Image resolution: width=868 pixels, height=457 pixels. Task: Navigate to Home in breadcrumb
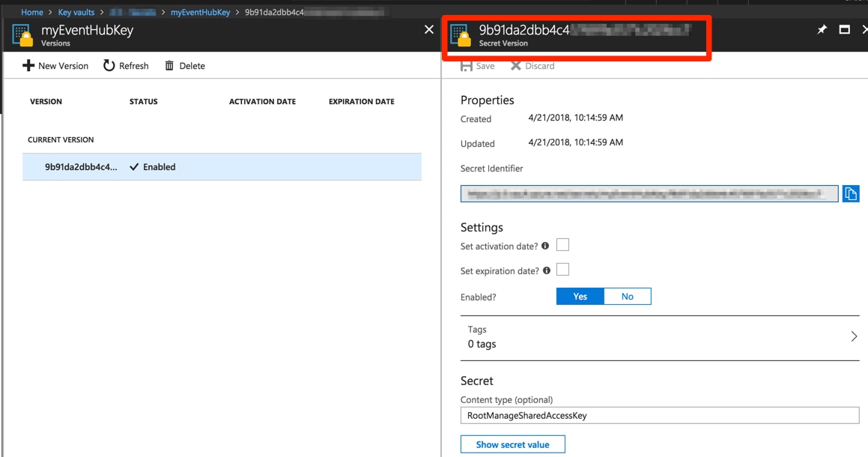coord(32,12)
